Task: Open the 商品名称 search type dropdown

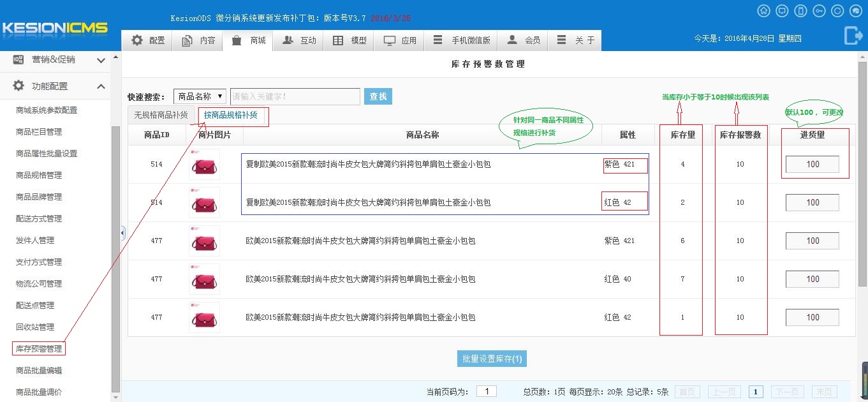Action: [x=200, y=96]
